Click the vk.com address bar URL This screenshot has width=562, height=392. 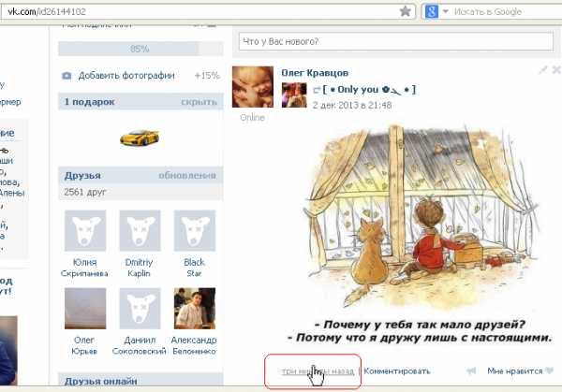pyautogui.click(x=47, y=12)
